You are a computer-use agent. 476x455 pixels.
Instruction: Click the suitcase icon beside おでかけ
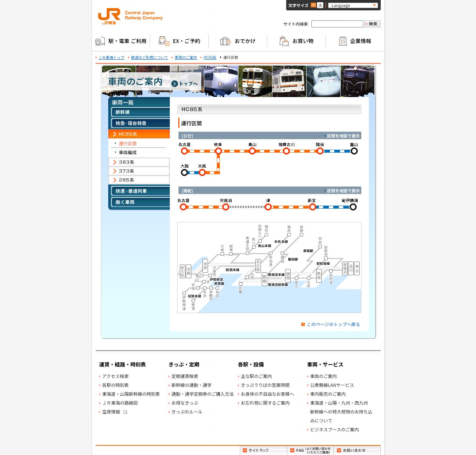[225, 41]
